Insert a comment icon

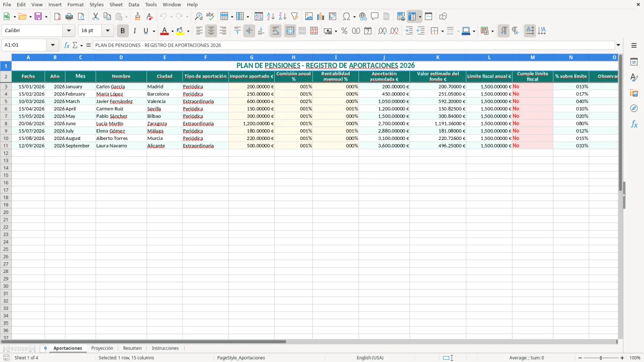pyautogui.click(x=375, y=17)
